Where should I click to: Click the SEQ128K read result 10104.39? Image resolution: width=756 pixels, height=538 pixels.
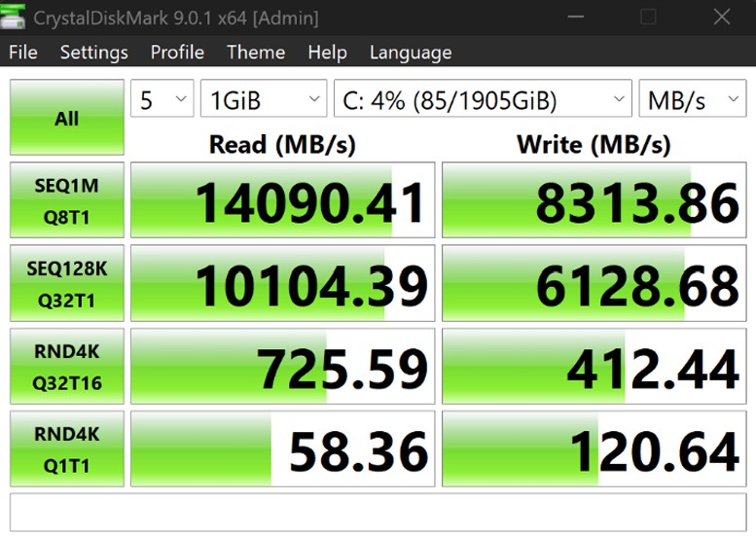pyautogui.click(x=282, y=283)
